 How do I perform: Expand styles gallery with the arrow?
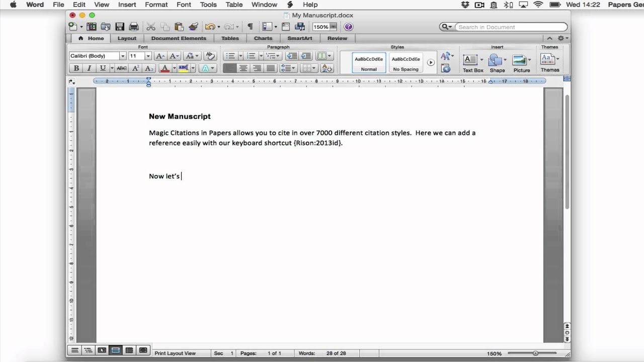click(x=431, y=63)
